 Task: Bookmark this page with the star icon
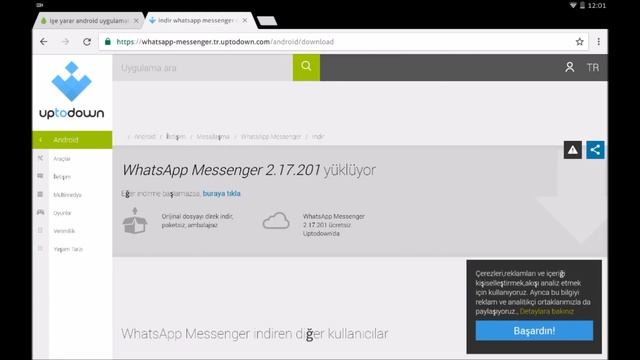(x=579, y=42)
